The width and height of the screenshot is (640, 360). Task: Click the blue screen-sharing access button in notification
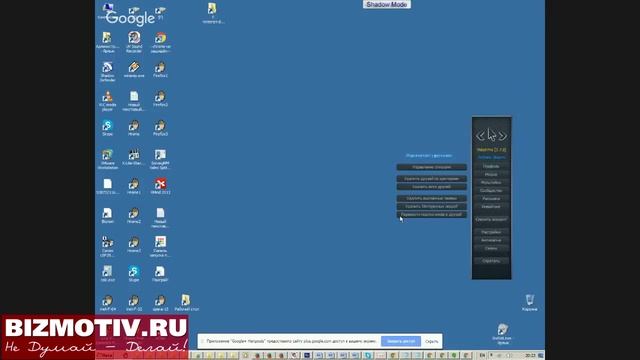pyautogui.click(x=401, y=341)
